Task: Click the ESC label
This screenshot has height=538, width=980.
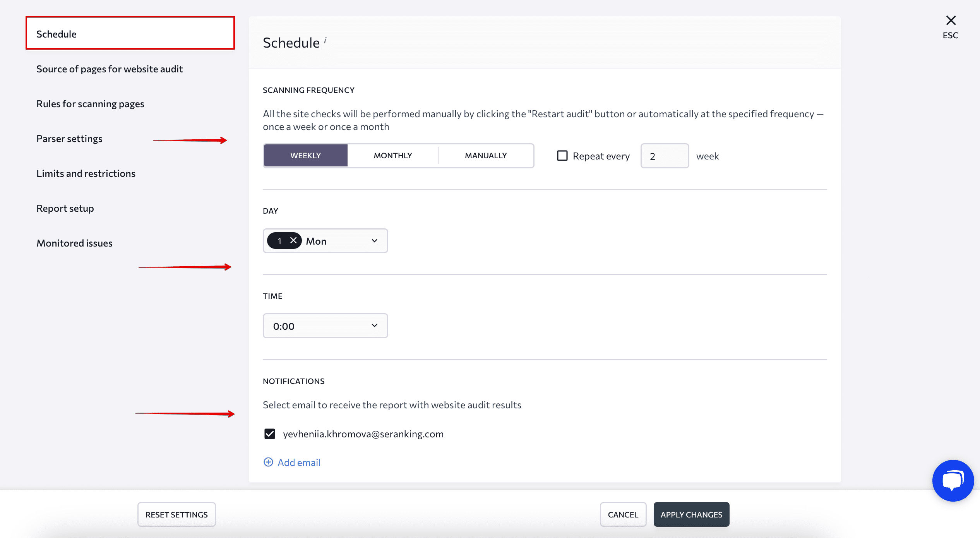Action: tap(950, 35)
